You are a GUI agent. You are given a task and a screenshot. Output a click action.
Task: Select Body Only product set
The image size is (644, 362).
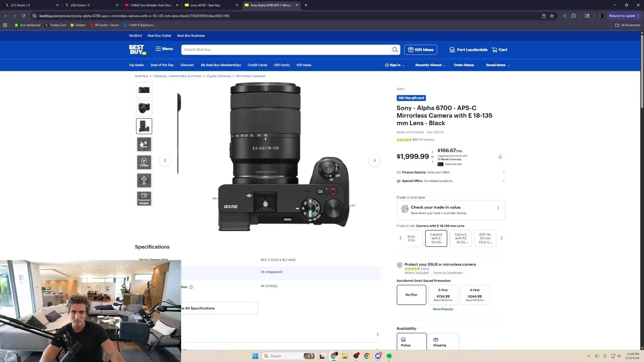(412, 238)
